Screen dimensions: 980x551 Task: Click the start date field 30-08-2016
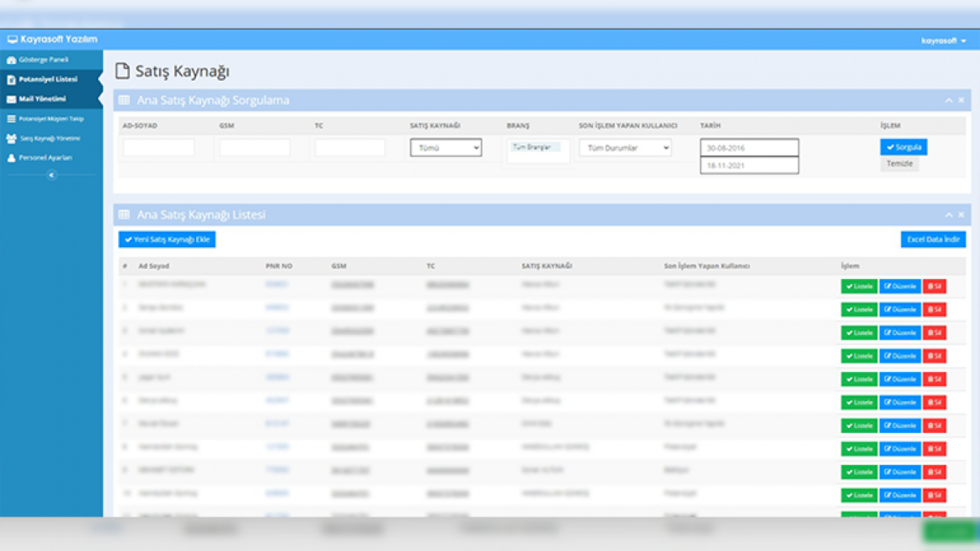coord(749,148)
